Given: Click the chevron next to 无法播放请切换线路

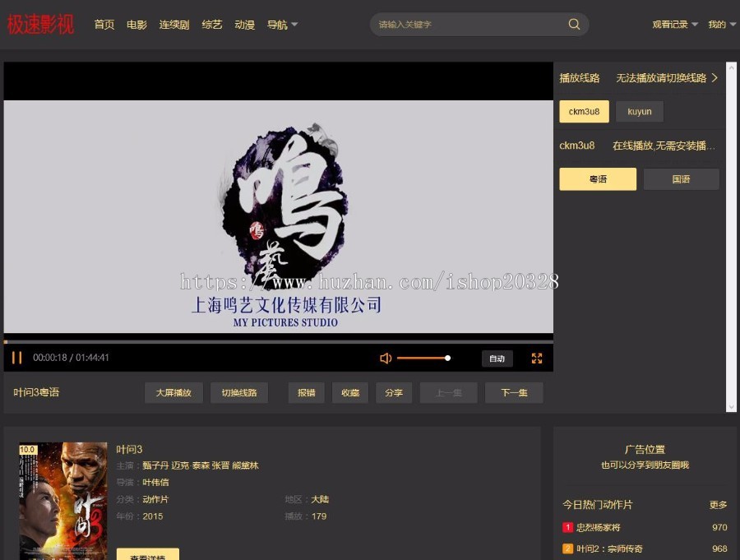Looking at the screenshot, I should tap(715, 78).
